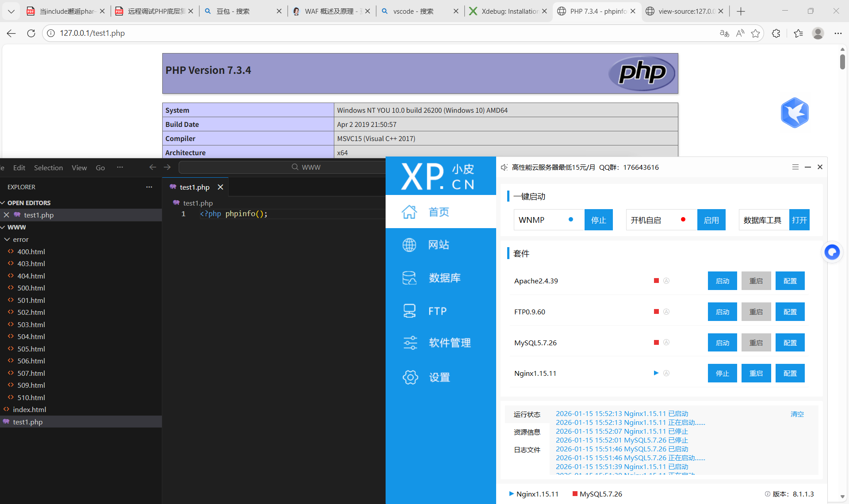Open the 网站 website section
The width and height of the screenshot is (849, 504).
point(438,245)
